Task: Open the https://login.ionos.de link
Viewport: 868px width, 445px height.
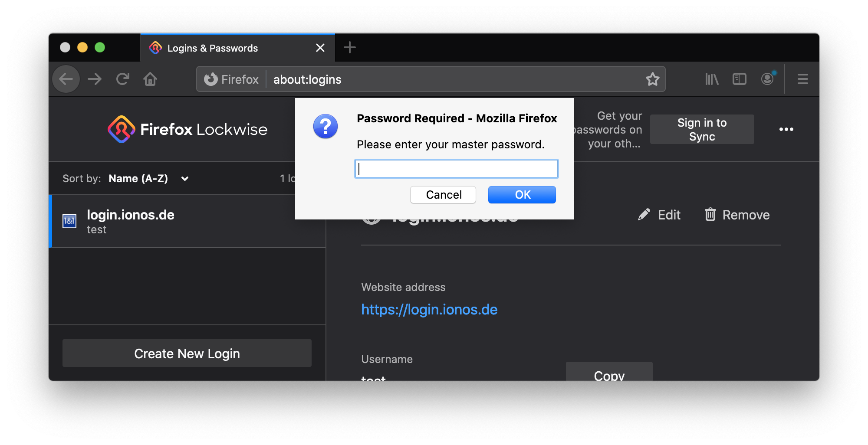Action: (429, 310)
